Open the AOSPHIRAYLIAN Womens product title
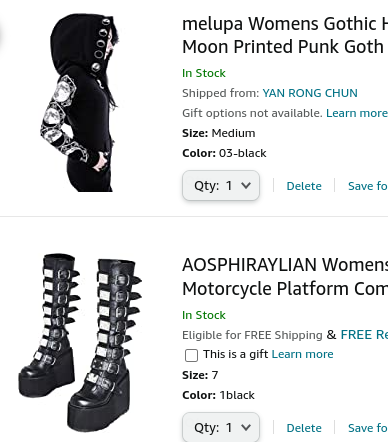 (x=285, y=277)
